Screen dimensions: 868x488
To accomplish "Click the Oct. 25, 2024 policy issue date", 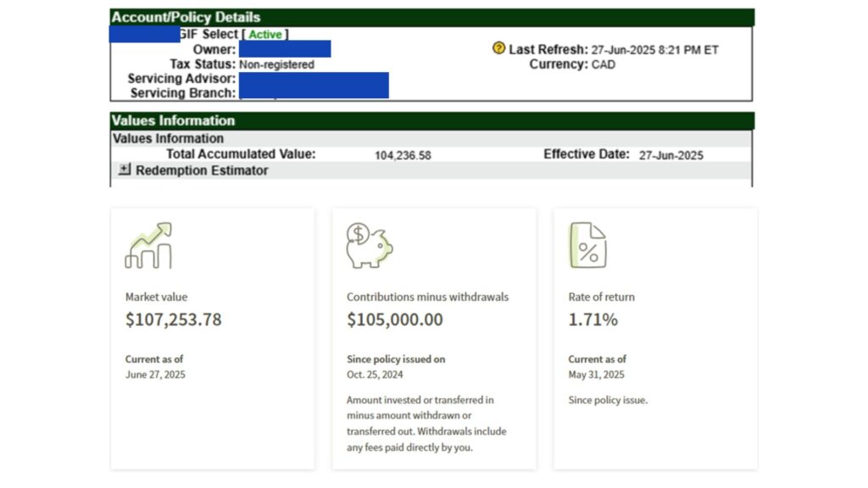I will [375, 374].
